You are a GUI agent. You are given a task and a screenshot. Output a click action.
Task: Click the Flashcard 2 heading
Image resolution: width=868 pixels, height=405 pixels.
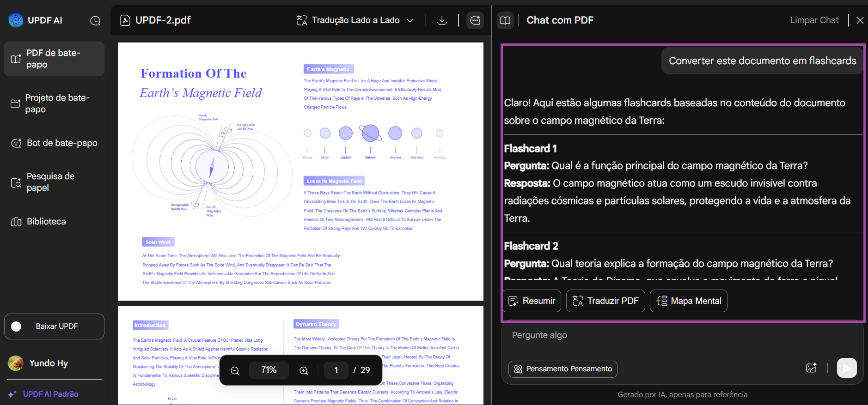coord(531,246)
